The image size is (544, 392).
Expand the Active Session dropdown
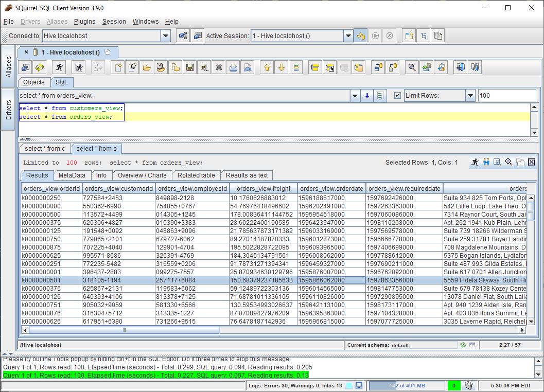point(348,35)
